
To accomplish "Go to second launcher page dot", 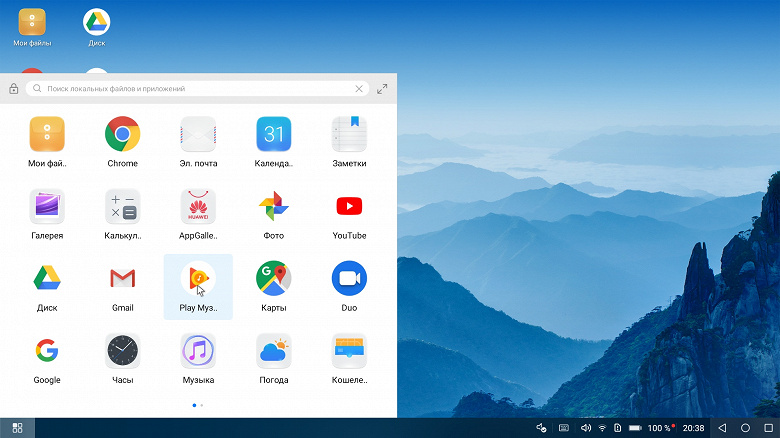I will tap(201, 405).
